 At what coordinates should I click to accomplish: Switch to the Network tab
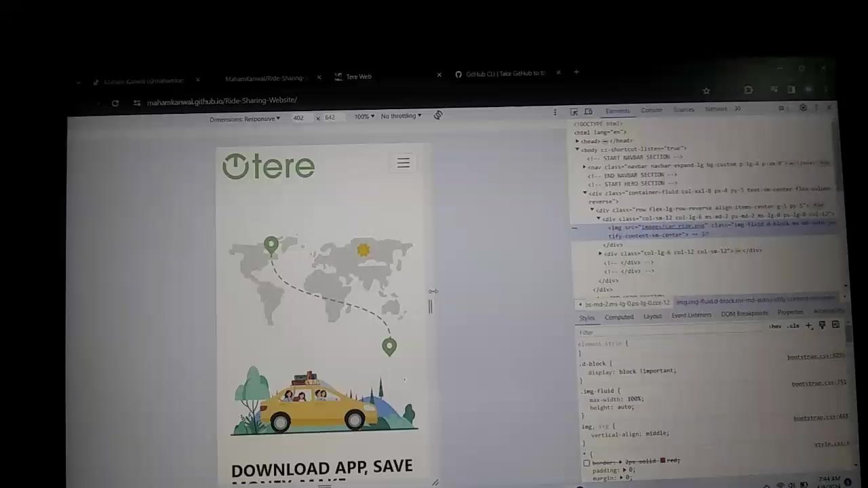(716, 108)
